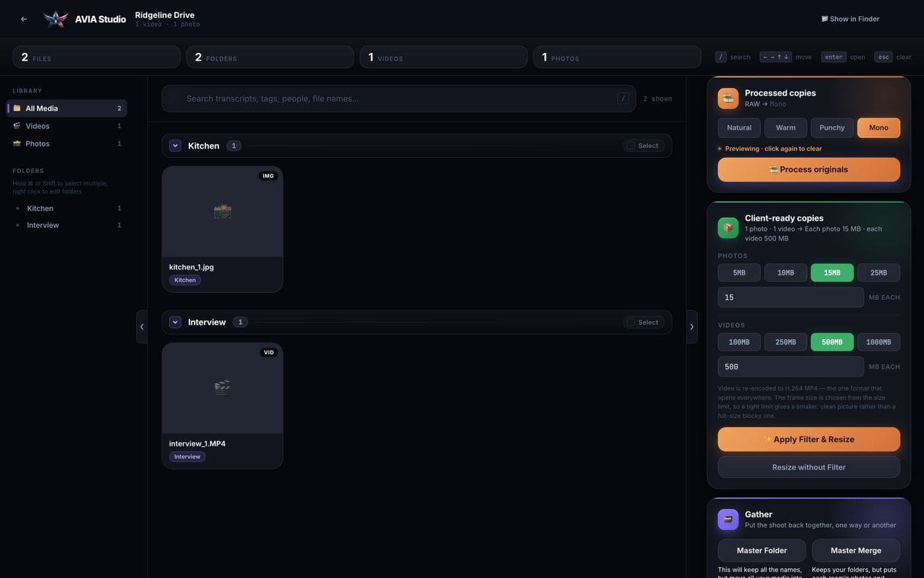
Task: Click Resize without Filter
Action: point(809,467)
